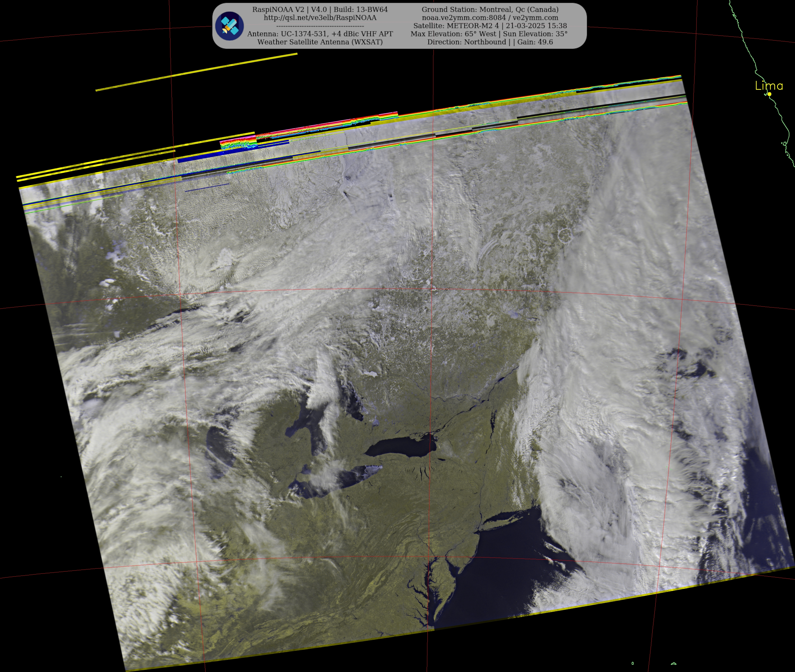This screenshot has height=672, width=795.
Task: Click 'Ground Station: Montreal, Qc (Canada)' text
Action: 490,10
